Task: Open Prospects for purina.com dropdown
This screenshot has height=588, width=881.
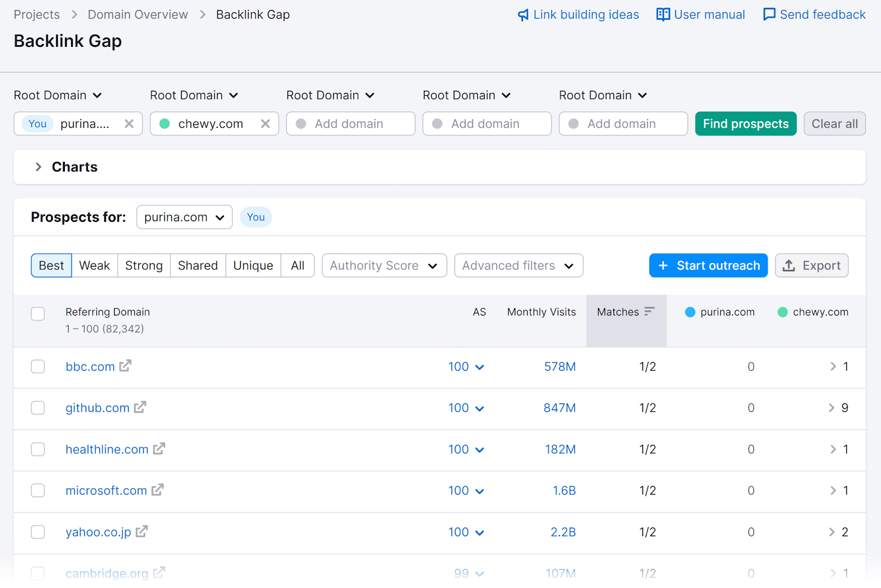Action: pos(184,217)
